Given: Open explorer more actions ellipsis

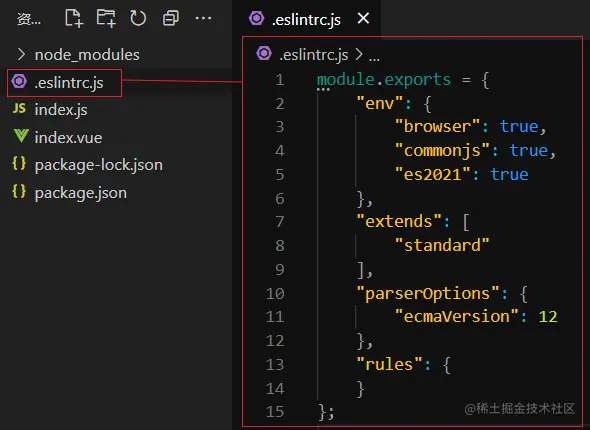Looking at the screenshot, I should [x=203, y=18].
